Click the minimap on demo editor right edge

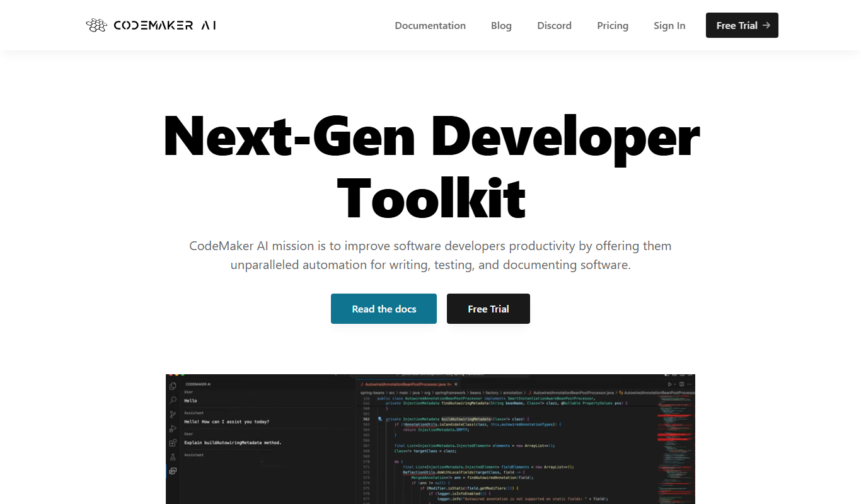tap(675, 449)
